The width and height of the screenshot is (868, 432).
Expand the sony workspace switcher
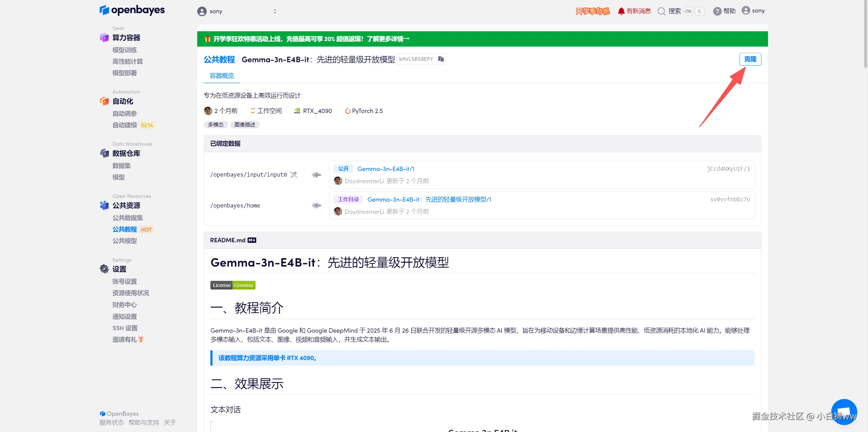click(x=275, y=11)
